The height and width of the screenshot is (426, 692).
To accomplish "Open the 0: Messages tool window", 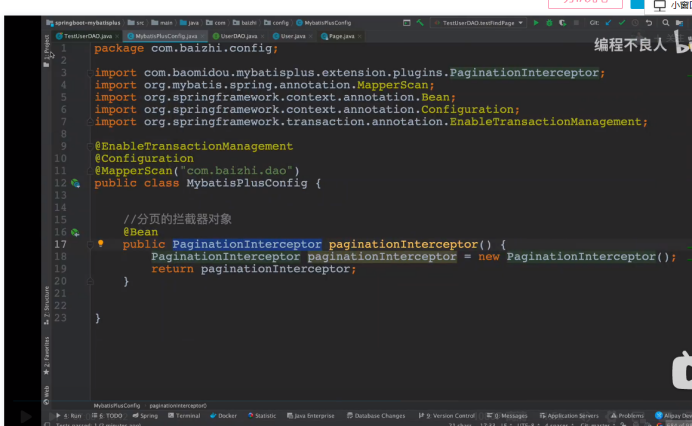I will (507, 415).
